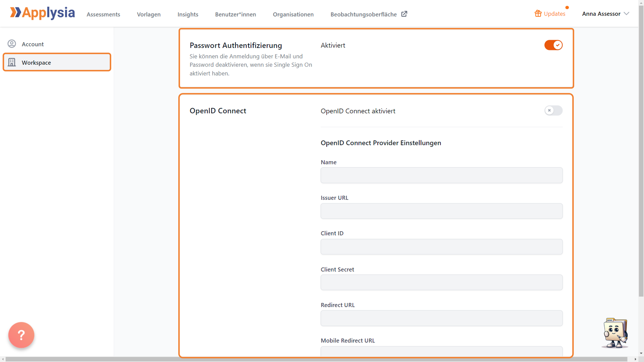
Task: Go to Vorlagen in the navigation
Action: (x=149, y=14)
